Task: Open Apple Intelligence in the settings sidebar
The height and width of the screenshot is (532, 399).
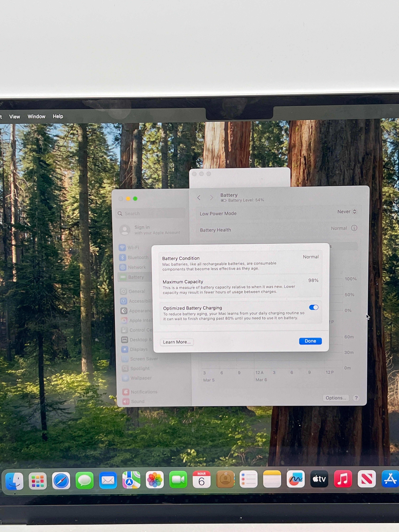Action: [137, 320]
